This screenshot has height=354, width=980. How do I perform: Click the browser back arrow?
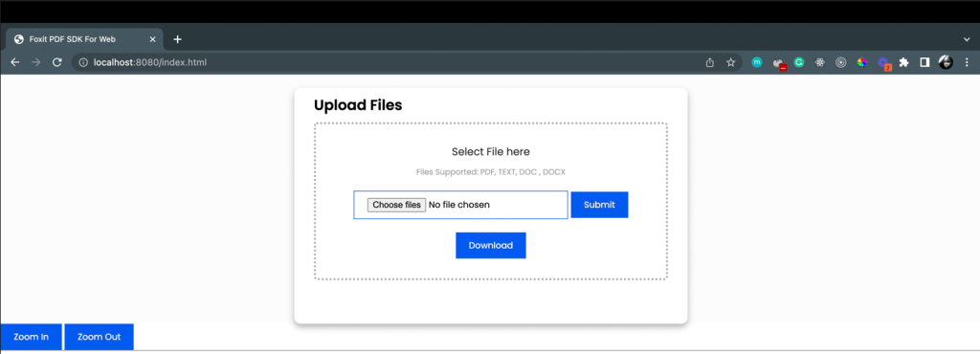tap(15, 62)
